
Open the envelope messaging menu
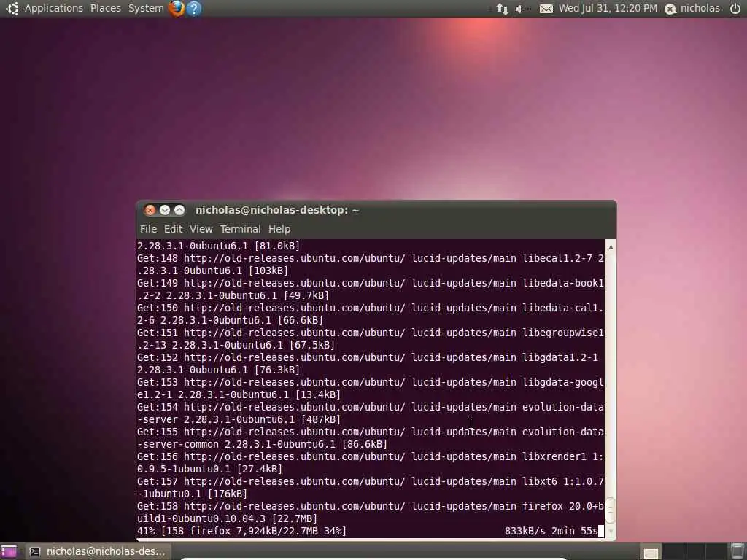click(546, 9)
